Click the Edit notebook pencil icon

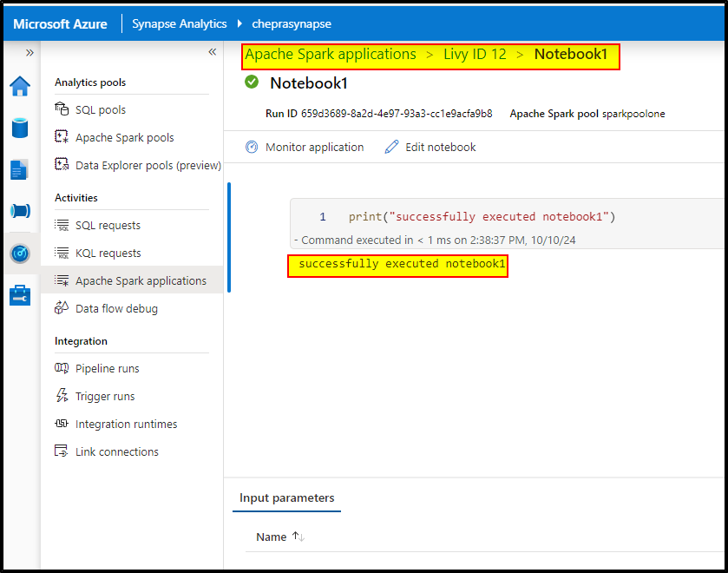[391, 147]
